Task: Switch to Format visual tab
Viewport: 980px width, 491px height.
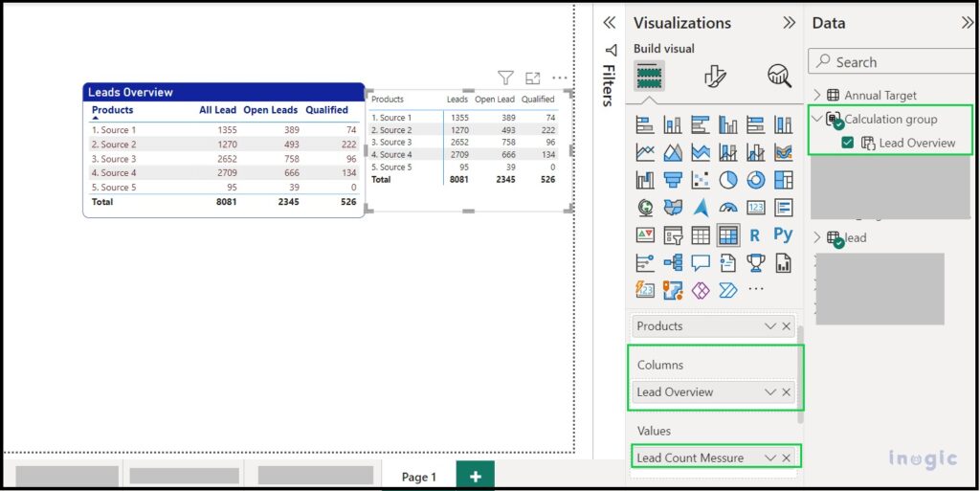Action: tap(715, 76)
